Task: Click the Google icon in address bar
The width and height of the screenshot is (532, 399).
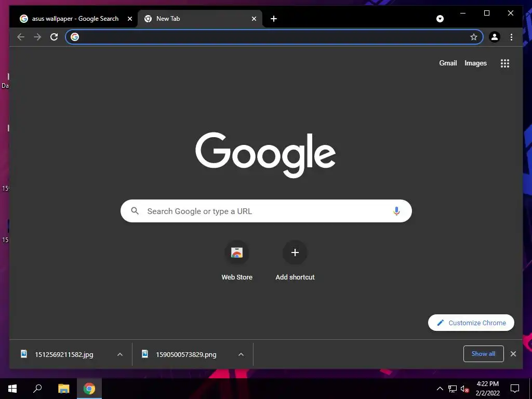Action: [x=75, y=37]
